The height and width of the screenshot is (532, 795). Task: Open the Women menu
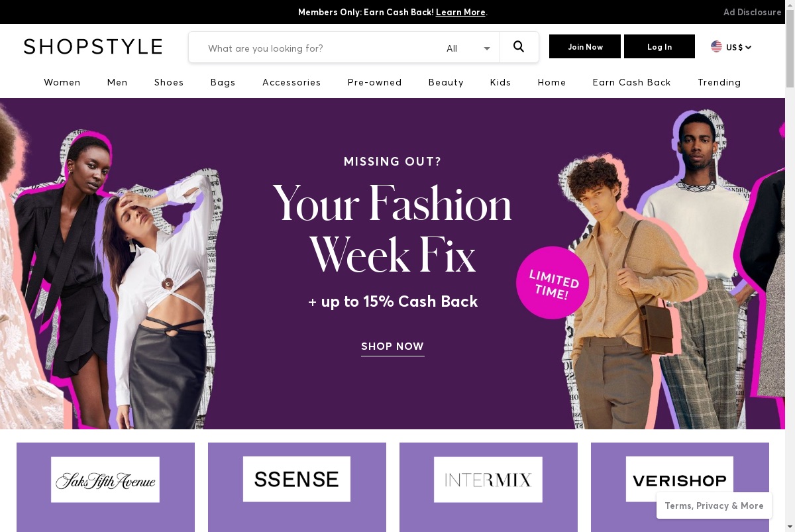(x=62, y=82)
